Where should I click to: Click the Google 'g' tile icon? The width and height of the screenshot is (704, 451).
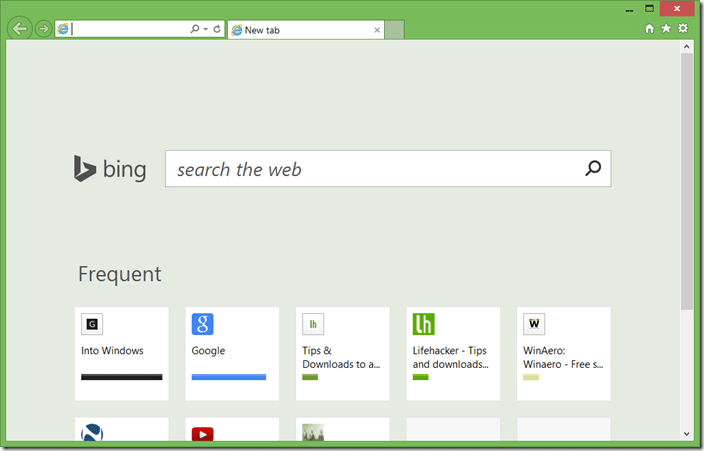(202, 324)
